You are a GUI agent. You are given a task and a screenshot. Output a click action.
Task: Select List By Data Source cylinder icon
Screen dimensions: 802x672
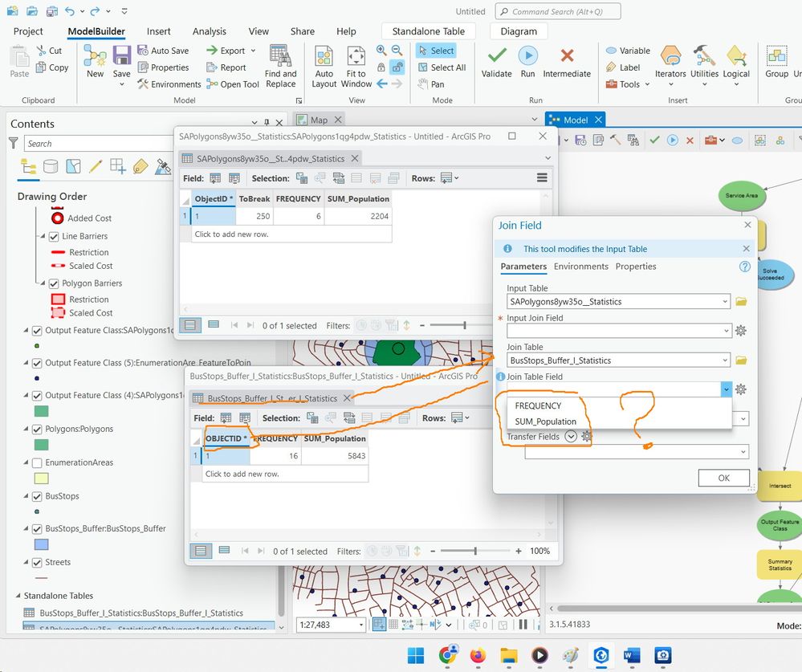(x=51, y=166)
